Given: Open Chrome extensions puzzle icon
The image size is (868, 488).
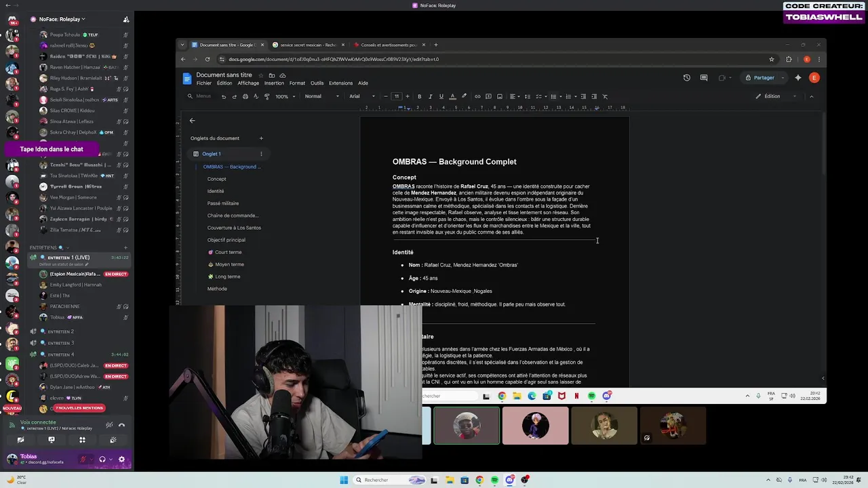Looking at the screenshot, I should tap(789, 59).
